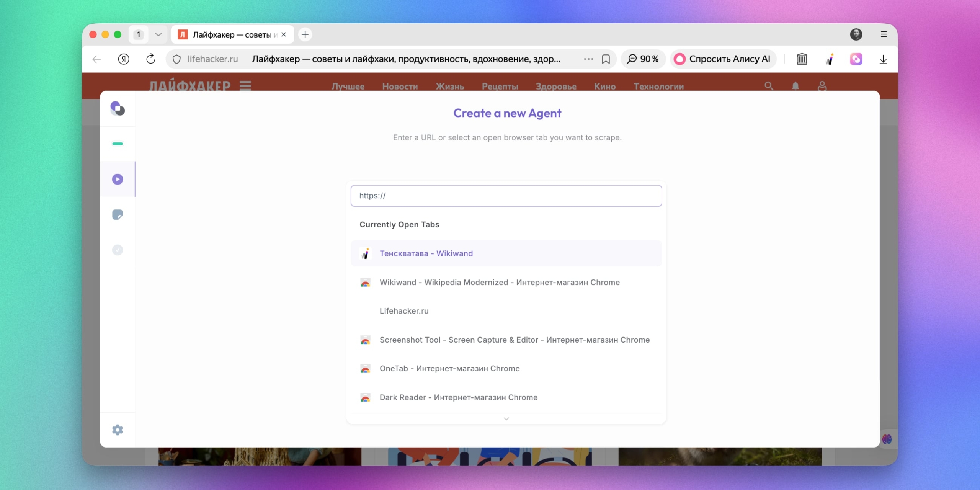Screen dimensions: 980x490
Task: Select Dark Reader - Интернет-магазин Chrome entry
Action: [506, 397]
